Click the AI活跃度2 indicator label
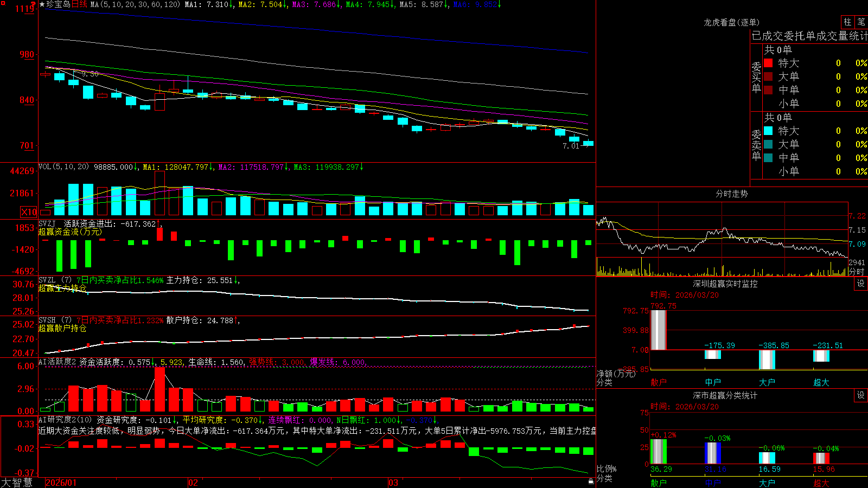The width and height of the screenshot is (868, 488). pos(58,362)
